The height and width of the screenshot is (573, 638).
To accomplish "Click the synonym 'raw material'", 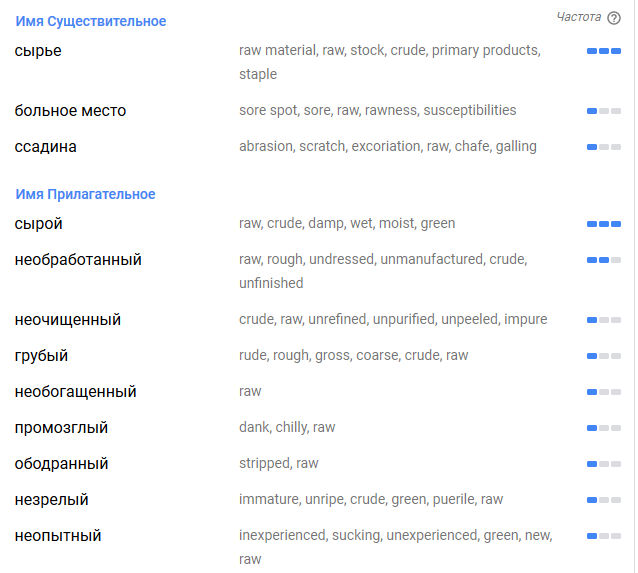I will click(276, 50).
